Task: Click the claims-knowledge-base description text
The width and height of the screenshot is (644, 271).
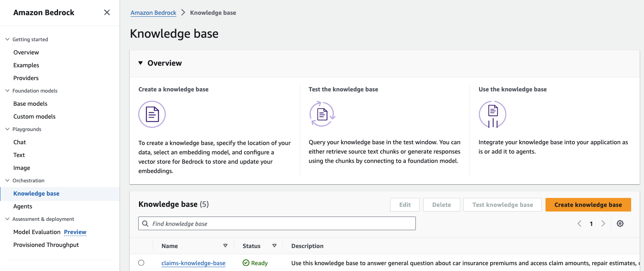Action: click(466, 263)
